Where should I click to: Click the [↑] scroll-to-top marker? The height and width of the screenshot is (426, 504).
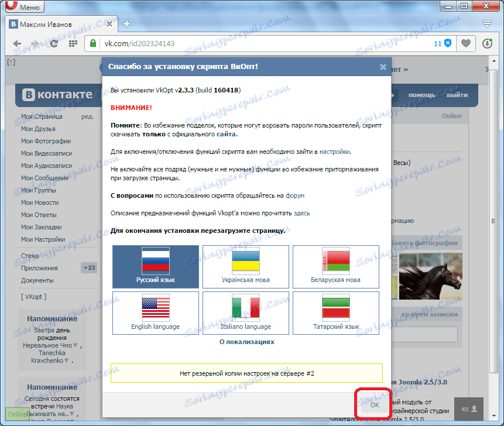tap(11, 62)
